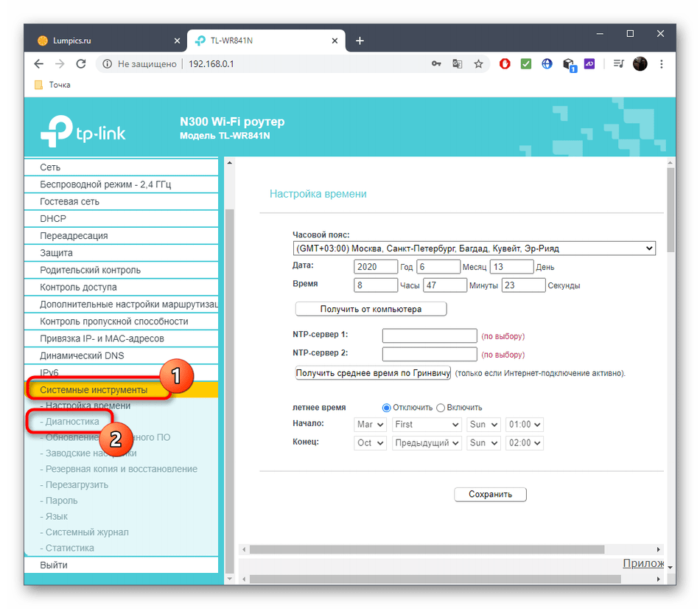The width and height of the screenshot is (700, 609).
Task: Open the Статистика submenu
Action: [67, 548]
